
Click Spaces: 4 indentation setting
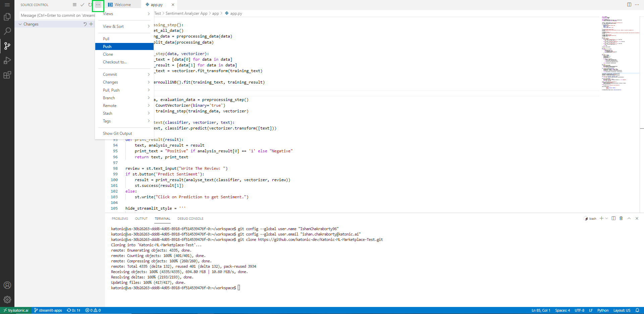(562, 310)
